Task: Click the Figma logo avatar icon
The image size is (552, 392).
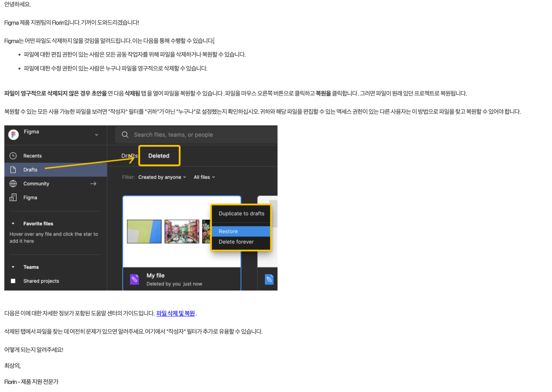Action: (13, 135)
